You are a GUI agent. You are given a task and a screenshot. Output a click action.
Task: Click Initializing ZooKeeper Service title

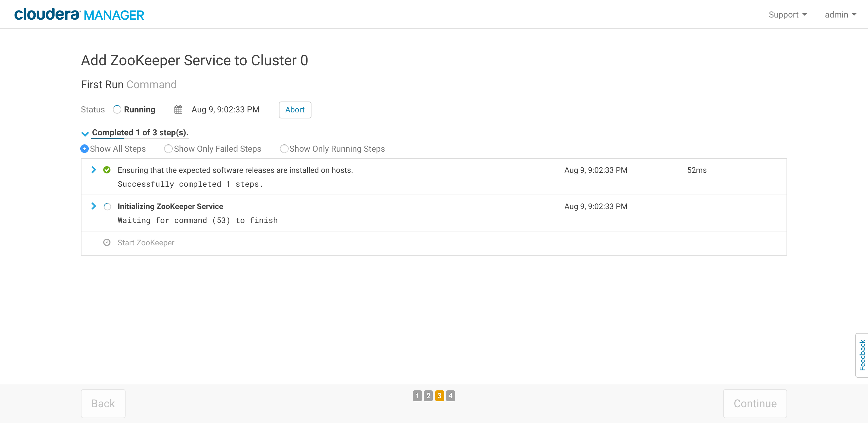tap(170, 206)
